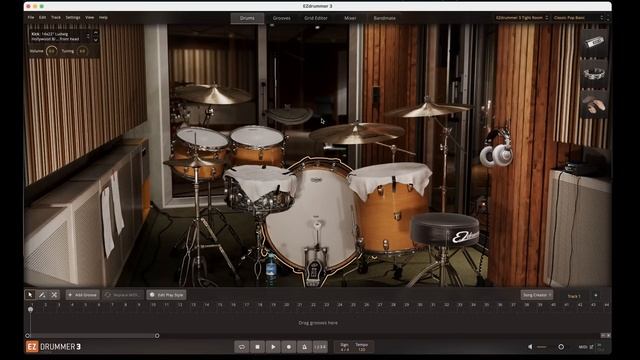The width and height of the screenshot is (640, 360).
Task: Switch to the Grooves tab
Action: [x=282, y=18]
